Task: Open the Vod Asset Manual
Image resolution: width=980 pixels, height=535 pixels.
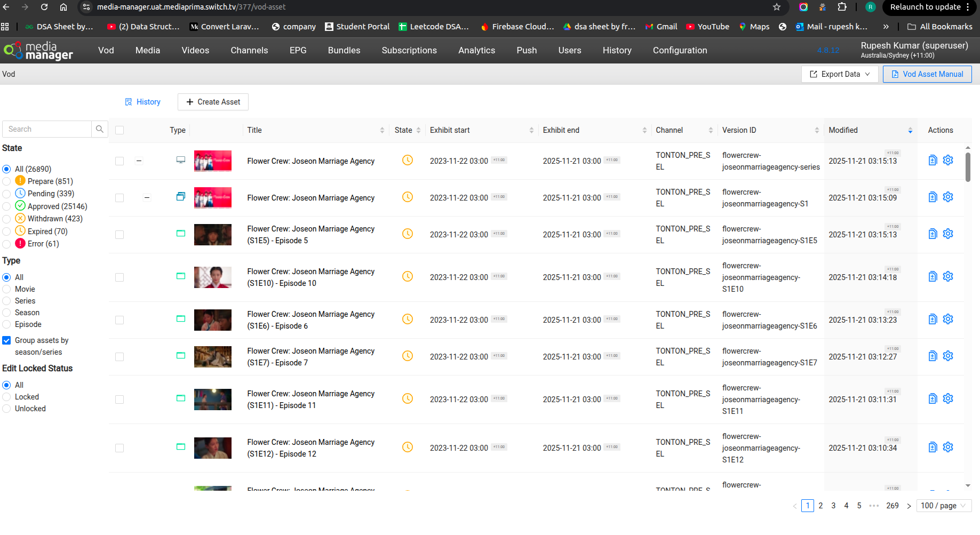Action: click(927, 74)
